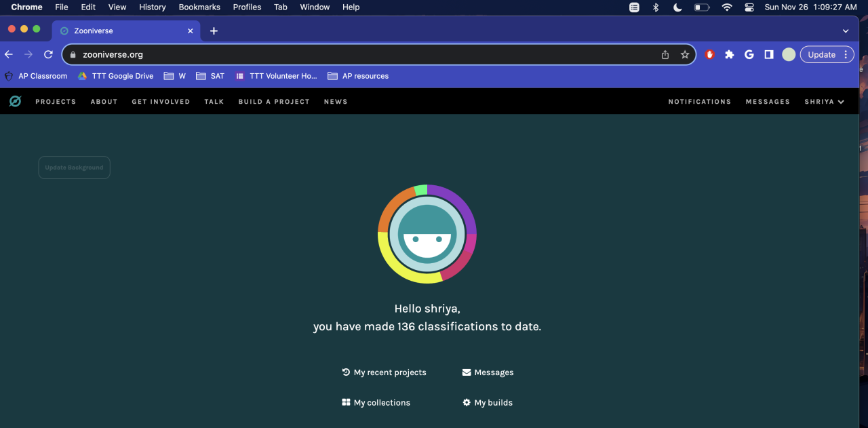Open the TTT Google Drive bookmark
The image size is (868, 428).
pyautogui.click(x=115, y=76)
